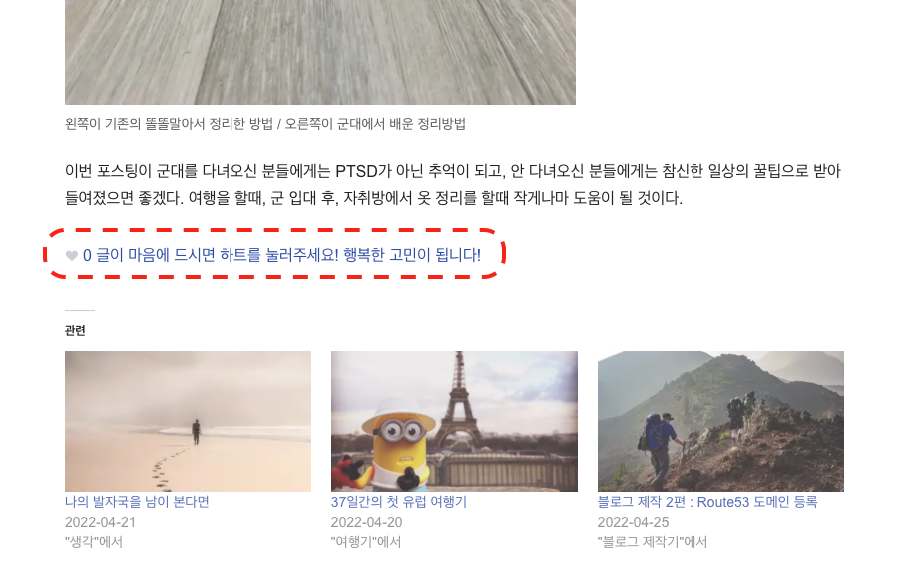This screenshot has height=573, width=924.
Task: Open related post '37일간의 첫 유럽 여행기'
Action: 399,502
